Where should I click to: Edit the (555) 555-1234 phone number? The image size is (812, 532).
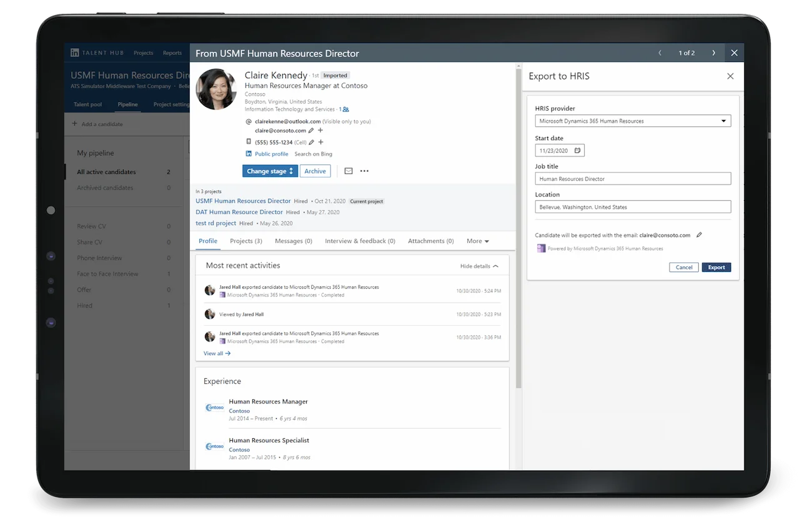pos(311,143)
